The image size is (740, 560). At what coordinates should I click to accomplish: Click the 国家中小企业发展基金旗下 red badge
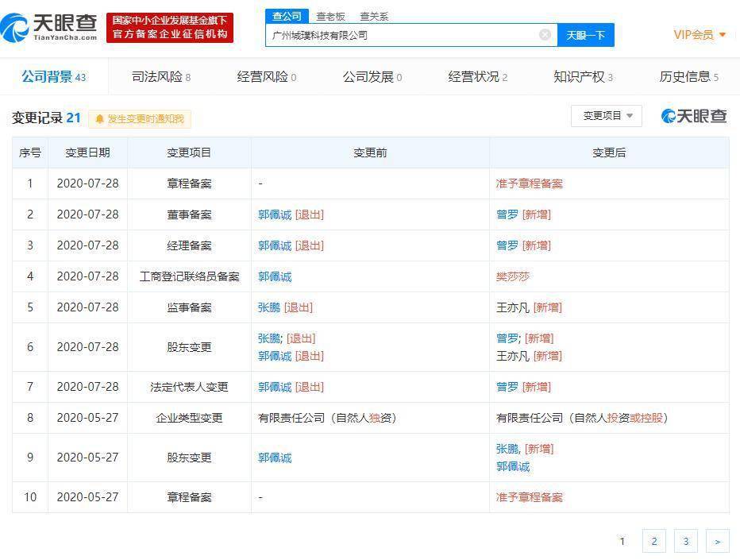pyautogui.click(x=170, y=27)
